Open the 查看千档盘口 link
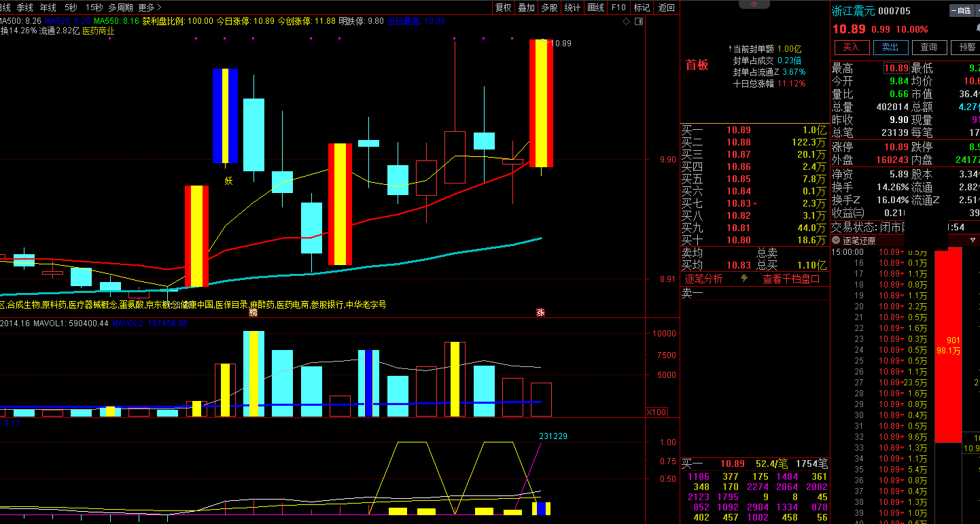 click(x=791, y=279)
